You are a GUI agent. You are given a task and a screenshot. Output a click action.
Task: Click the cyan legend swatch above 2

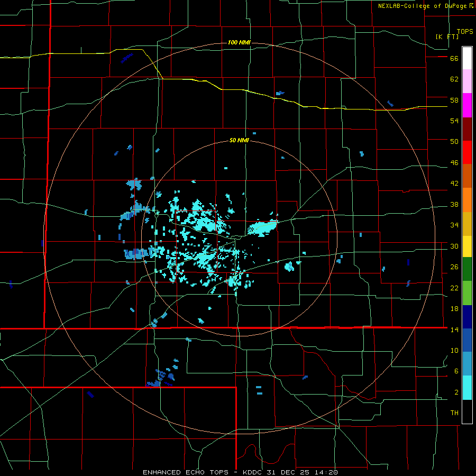coord(467,388)
